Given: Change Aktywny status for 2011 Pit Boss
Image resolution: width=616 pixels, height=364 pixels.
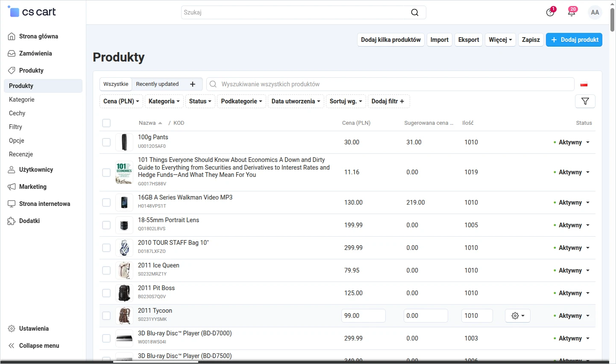Looking at the screenshot, I should tap(572, 293).
